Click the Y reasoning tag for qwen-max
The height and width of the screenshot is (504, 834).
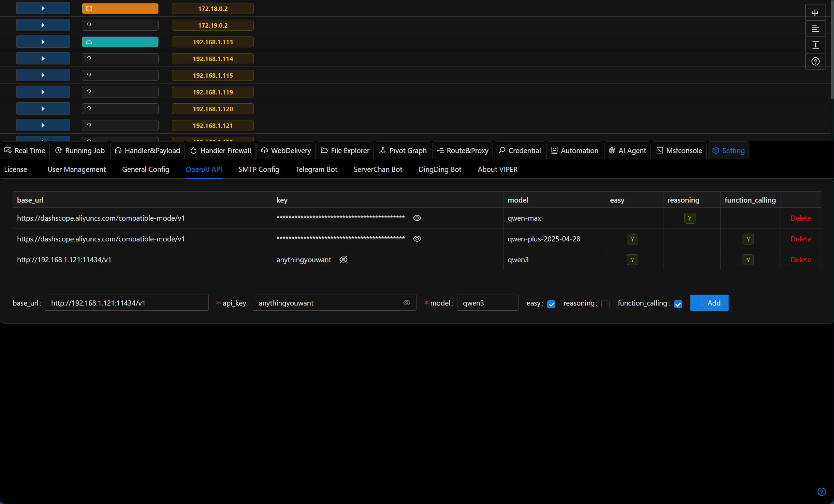690,218
